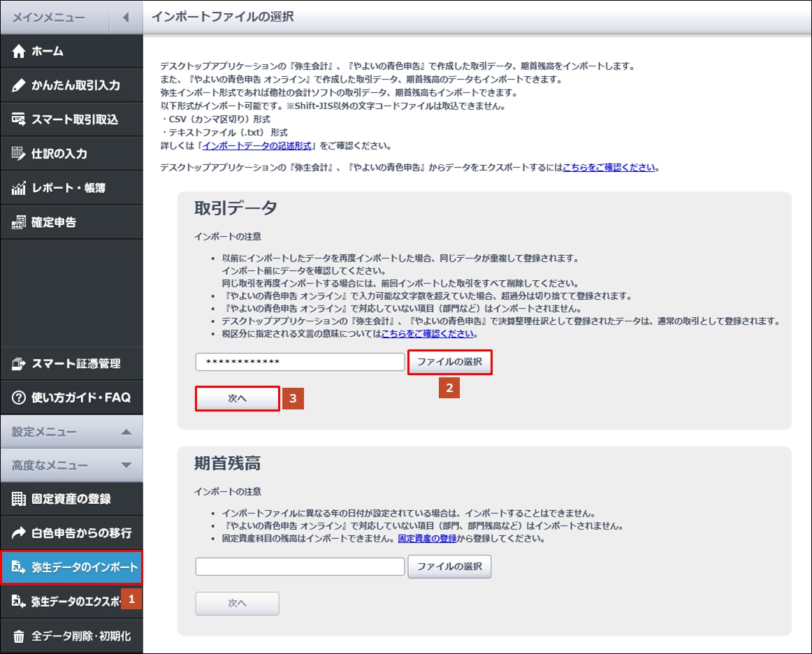The width and height of the screenshot is (812, 654).
Task: Select 白色申告からの移行 menu item
Action: (x=71, y=533)
